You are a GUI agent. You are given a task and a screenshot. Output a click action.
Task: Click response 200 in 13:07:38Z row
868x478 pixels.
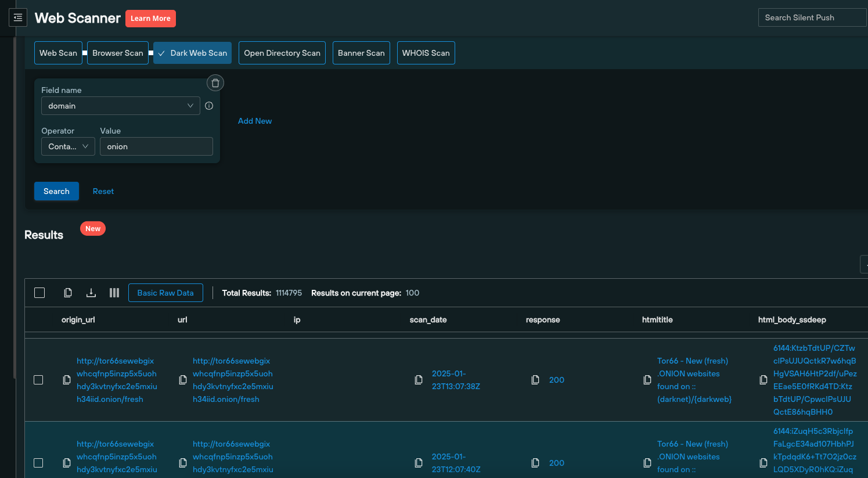[x=557, y=380]
